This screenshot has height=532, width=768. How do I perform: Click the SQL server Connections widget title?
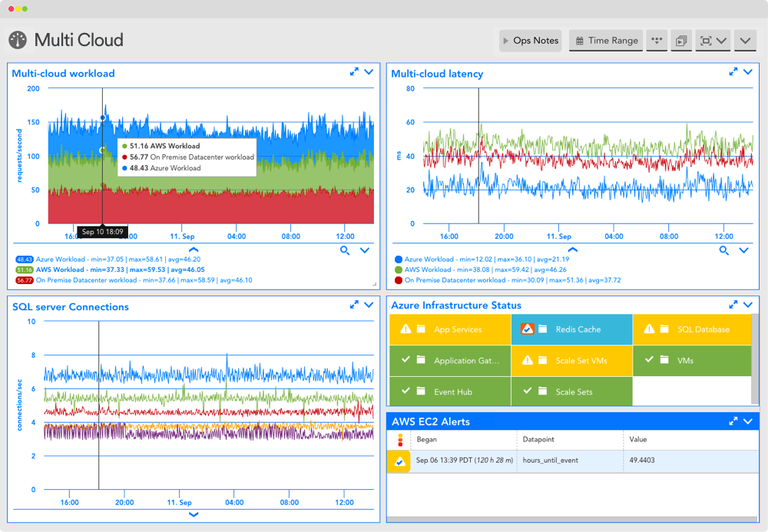click(x=71, y=307)
